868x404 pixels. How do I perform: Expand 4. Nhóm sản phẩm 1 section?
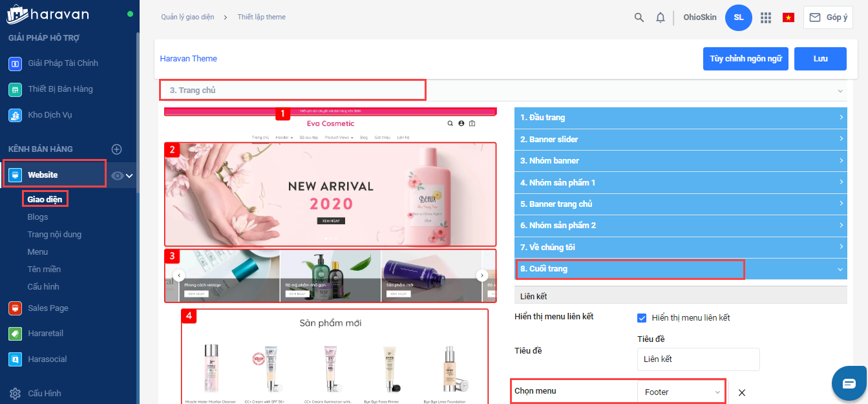pos(681,182)
